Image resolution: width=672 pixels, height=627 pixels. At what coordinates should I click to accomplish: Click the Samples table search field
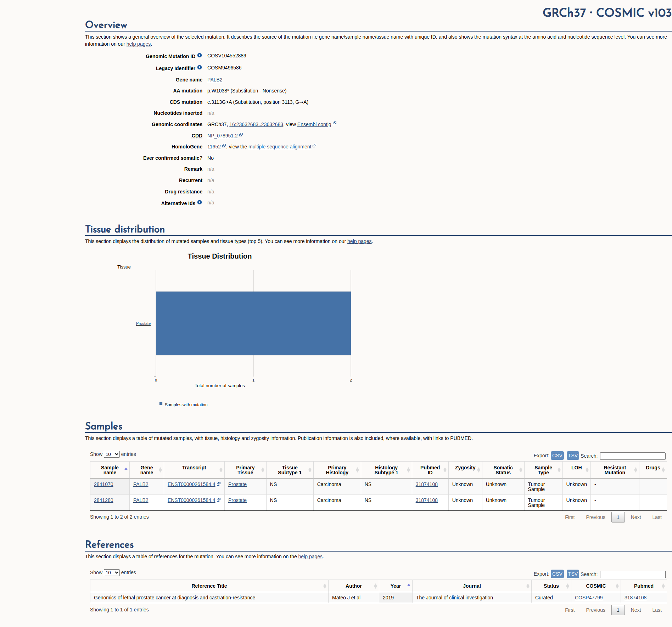pos(633,456)
